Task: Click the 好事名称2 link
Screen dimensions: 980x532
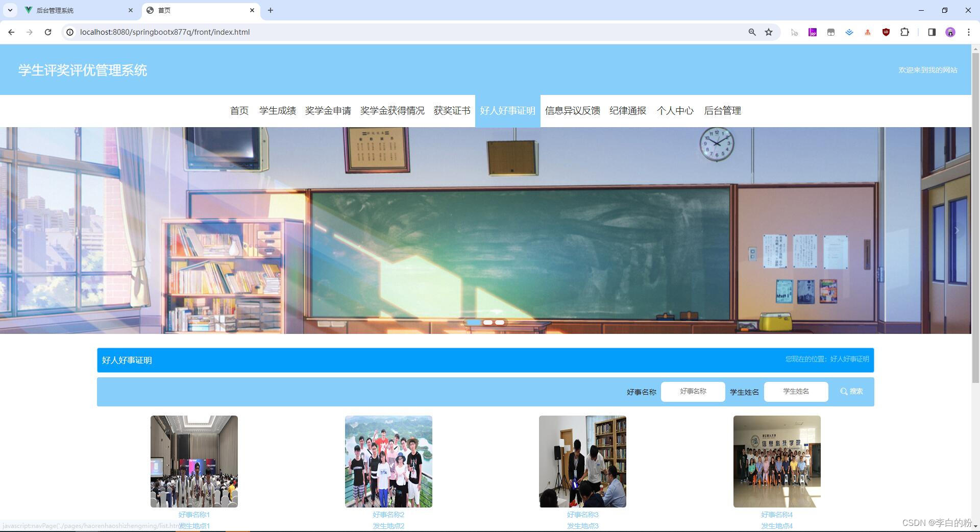Action: (x=388, y=515)
